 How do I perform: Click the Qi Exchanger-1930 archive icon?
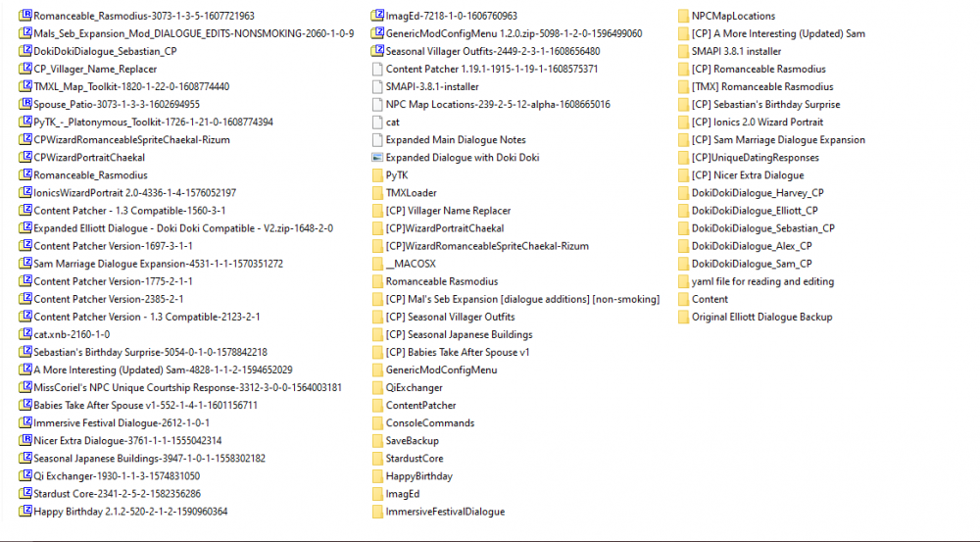click(x=25, y=475)
